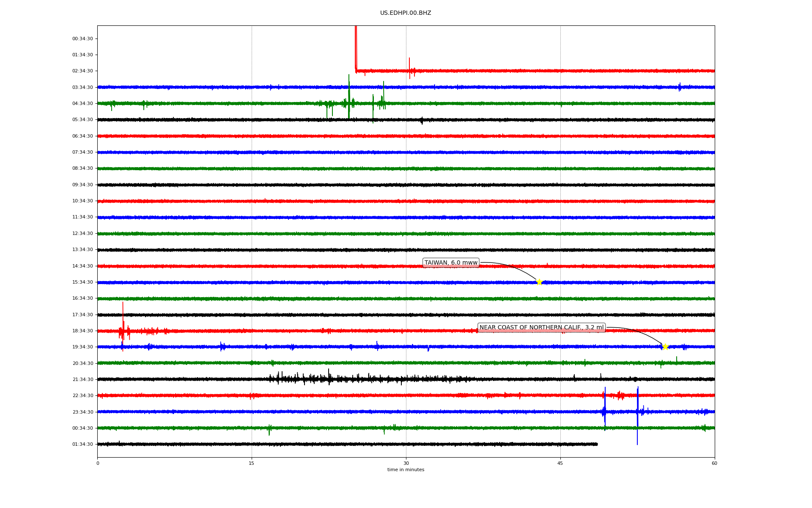812x508 pixels.
Task: Click the US.EDHPI.00.BHZ plot title
Action: pos(406,13)
